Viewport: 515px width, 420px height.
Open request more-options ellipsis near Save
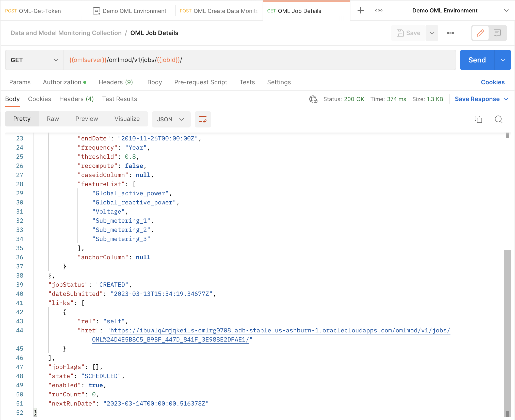450,33
